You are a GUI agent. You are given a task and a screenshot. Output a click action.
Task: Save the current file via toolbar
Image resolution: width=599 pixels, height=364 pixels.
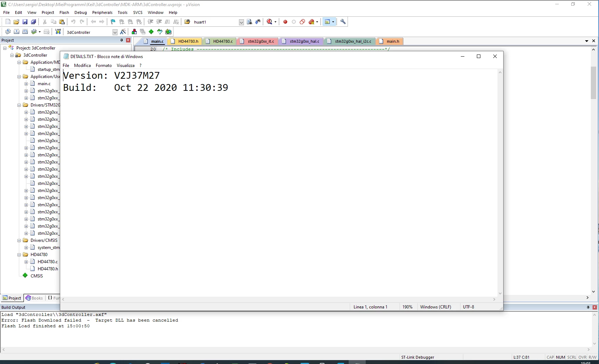25,22
